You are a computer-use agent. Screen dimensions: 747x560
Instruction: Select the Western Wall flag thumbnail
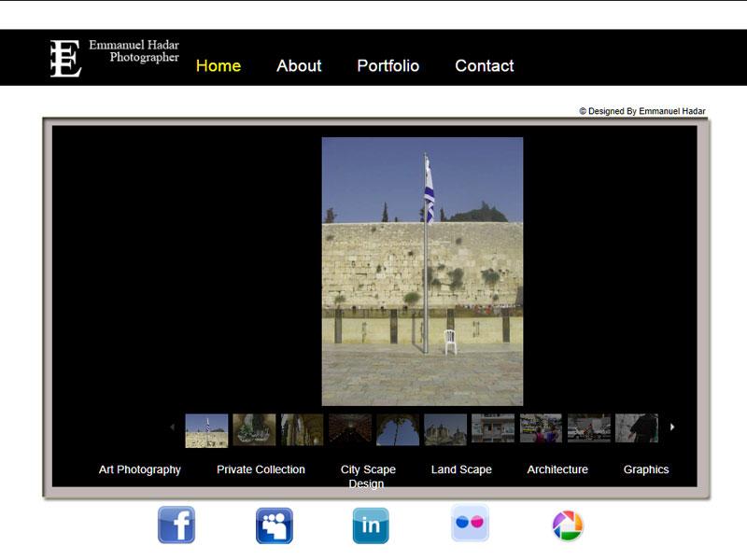point(206,430)
